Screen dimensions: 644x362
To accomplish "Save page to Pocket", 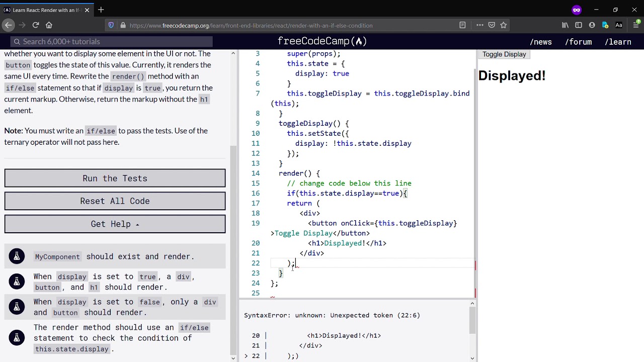I will (492, 25).
